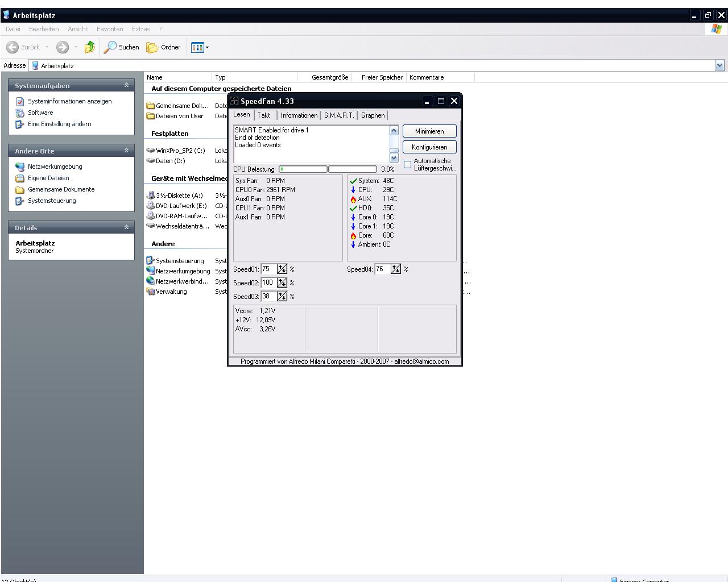Switch to SpeedFan Takt tab
The height and width of the screenshot is (582, 728).
pos(264,115)
